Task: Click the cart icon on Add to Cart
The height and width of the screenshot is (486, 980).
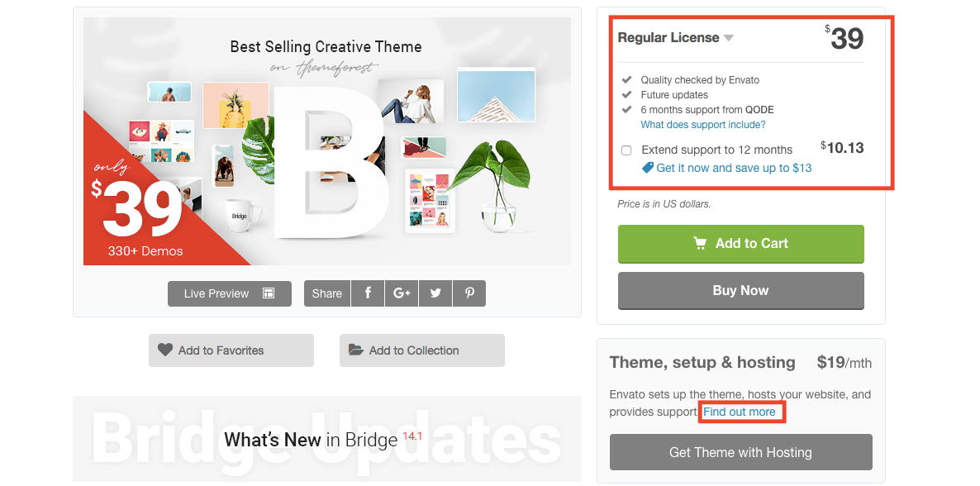Action: click(700, 243)
